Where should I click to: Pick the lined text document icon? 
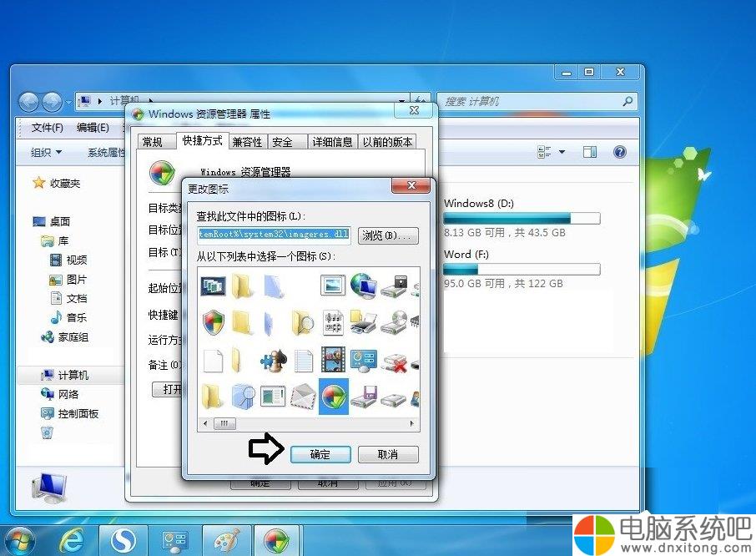click(303, 360)
